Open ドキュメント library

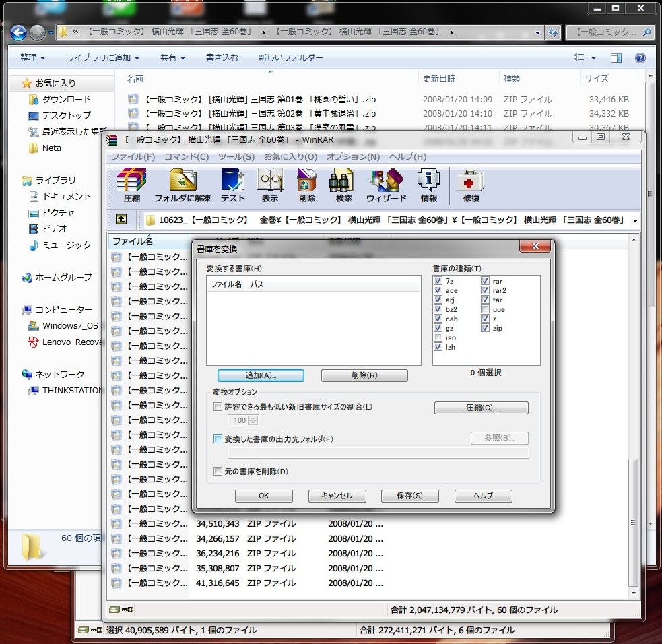60,197
